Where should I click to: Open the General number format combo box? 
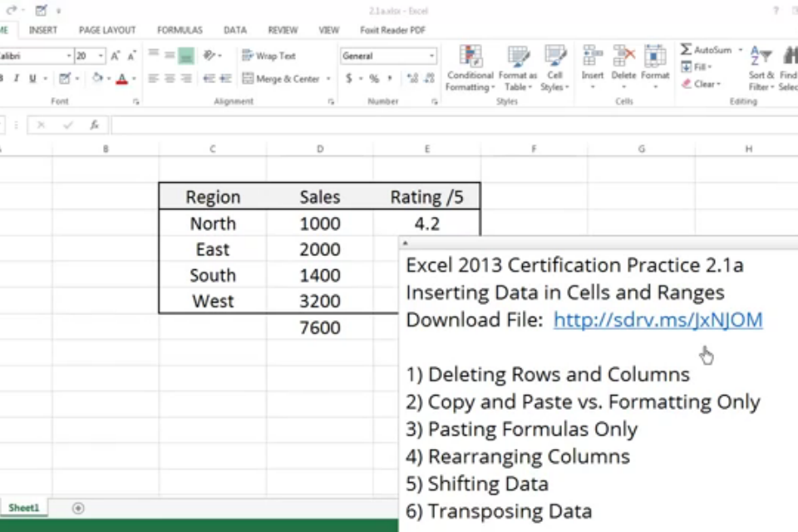388,56
